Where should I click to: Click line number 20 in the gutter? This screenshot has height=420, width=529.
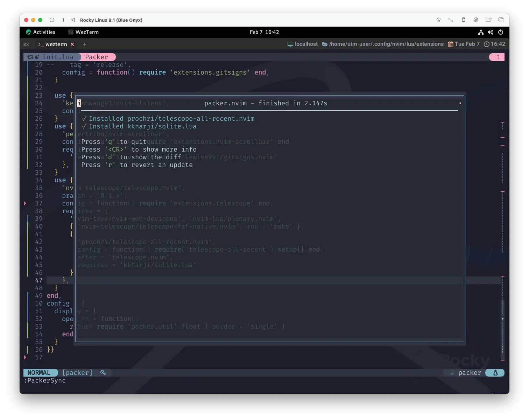(x=39, y=72)
